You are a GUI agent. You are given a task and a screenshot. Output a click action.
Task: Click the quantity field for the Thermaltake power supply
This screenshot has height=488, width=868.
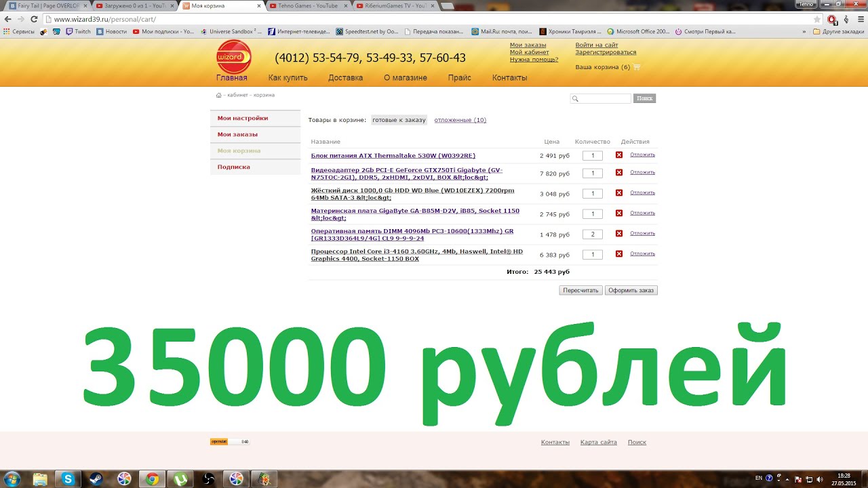click(x=592, y=156)
